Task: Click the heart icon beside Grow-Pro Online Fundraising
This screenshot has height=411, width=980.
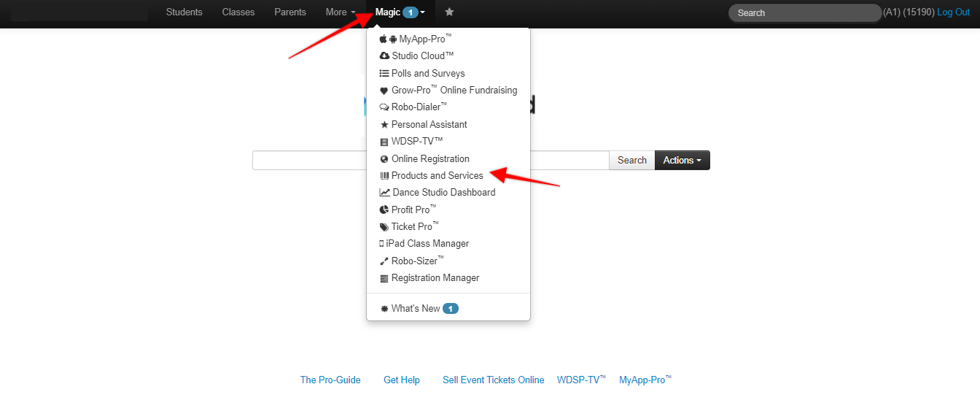Action: (x=384, y=91)
